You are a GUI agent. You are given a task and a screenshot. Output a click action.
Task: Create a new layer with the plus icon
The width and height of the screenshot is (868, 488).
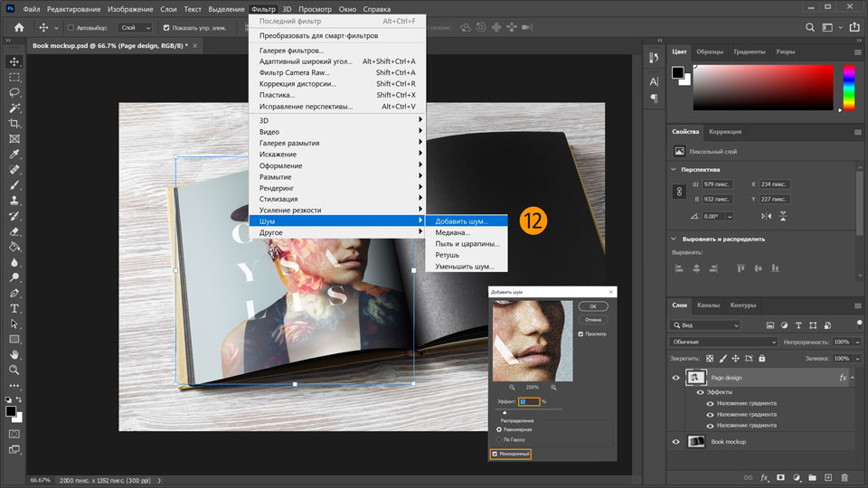(x=828, y=477)
